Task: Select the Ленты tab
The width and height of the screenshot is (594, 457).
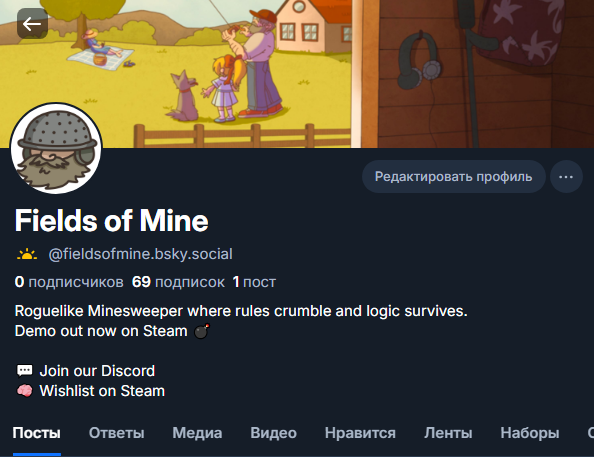Action: pos(448,433)
